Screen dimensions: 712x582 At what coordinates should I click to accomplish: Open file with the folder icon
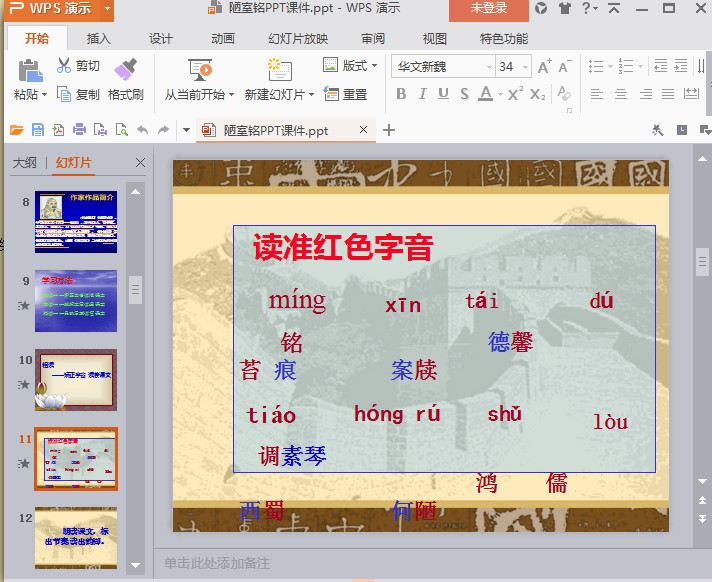16,130
